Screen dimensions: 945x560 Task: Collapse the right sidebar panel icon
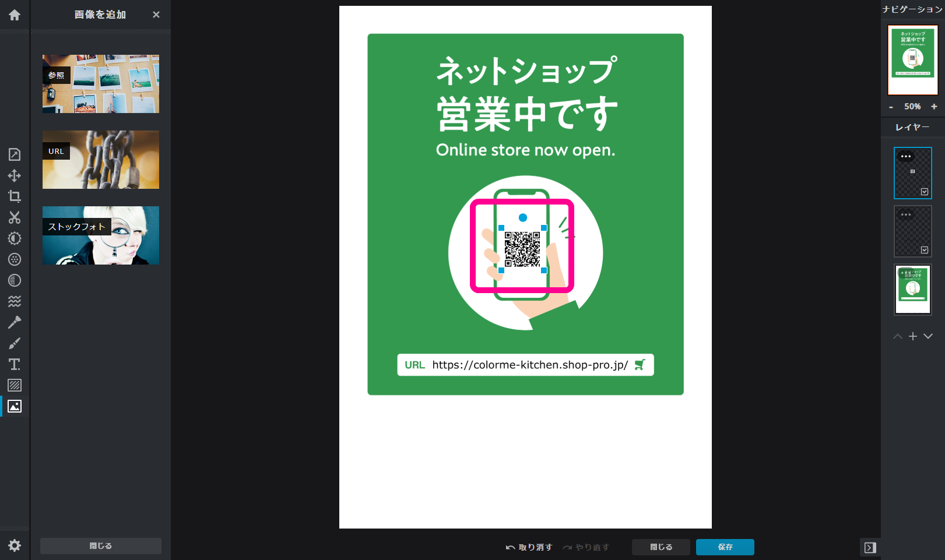870,548
